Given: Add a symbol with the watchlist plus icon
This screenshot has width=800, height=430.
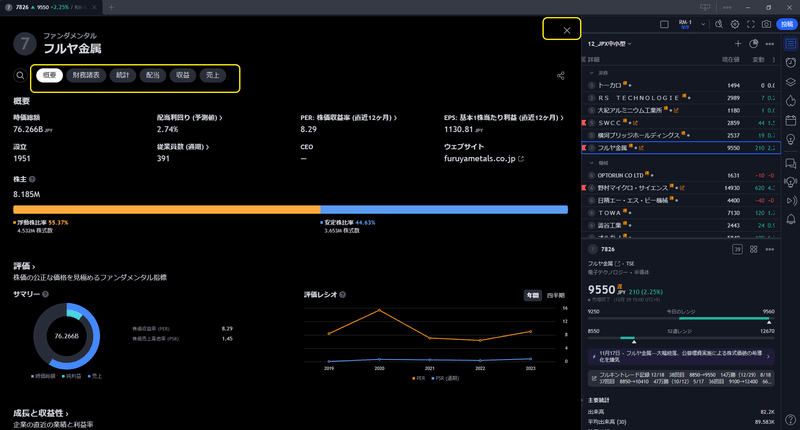Looking at the screenshot, I should [738, 44].
